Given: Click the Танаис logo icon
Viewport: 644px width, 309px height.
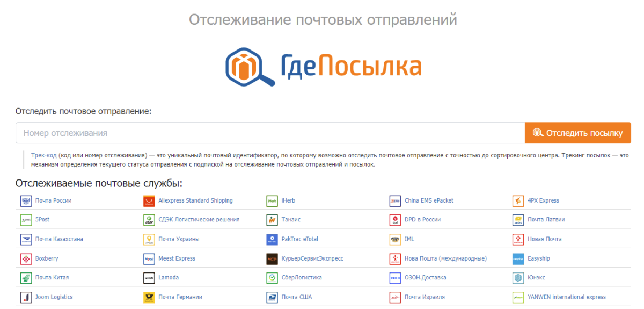Looking at the screenshot, I should click(x=272, y=220).
